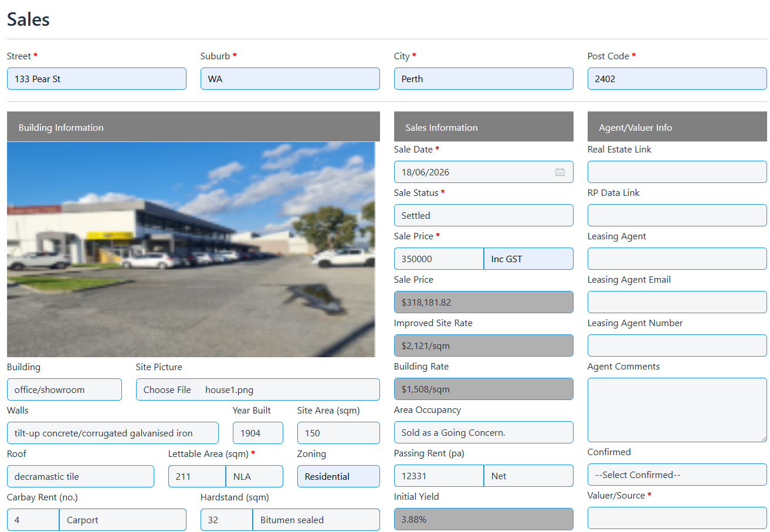Screen dimensions: 770x532
Task: Open the Building type dropdown office/showroom
Action: 65,389
